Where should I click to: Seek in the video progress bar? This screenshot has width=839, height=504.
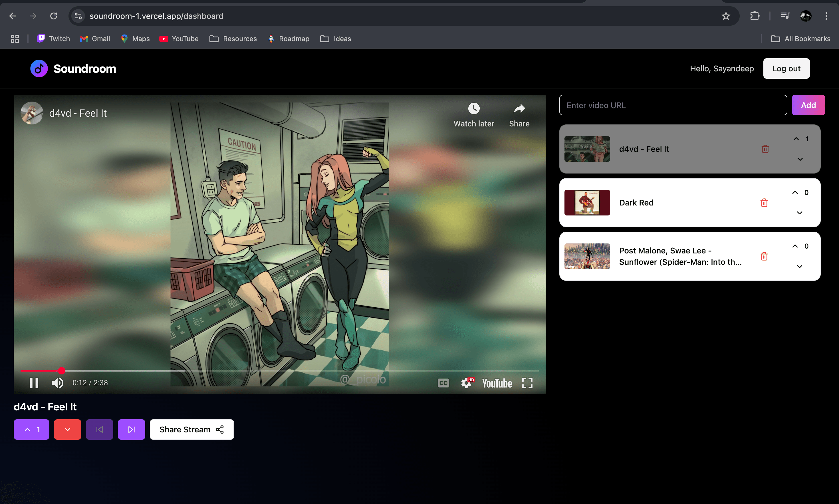[x=279, y=370]
